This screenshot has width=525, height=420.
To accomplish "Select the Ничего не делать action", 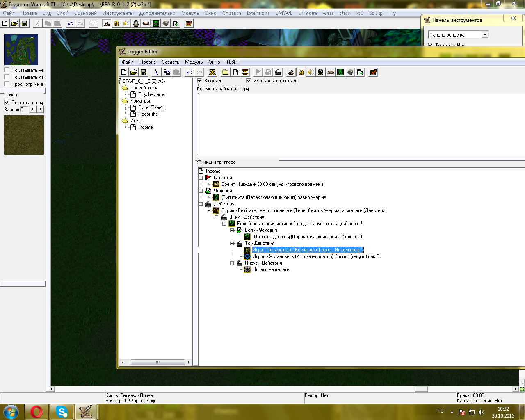I will [x=271, y=269].
